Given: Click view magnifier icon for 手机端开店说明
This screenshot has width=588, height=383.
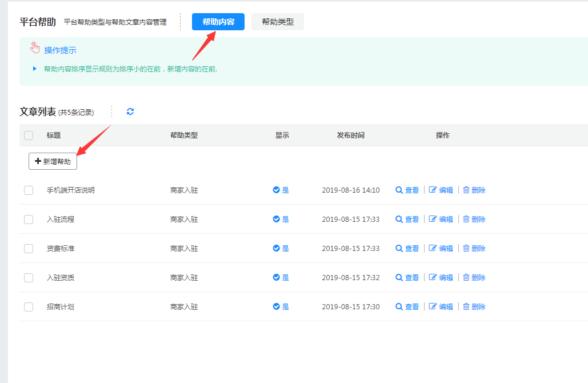Looking at the screenshot, I should pyautogui.click(x=399, y=190).
